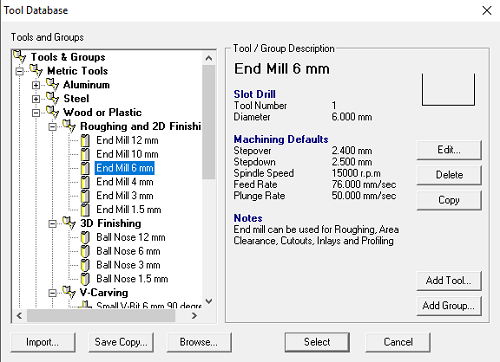Click the Tools & Groups root folder icon
This screenshot has height=362, width=500.
point(20,56)
